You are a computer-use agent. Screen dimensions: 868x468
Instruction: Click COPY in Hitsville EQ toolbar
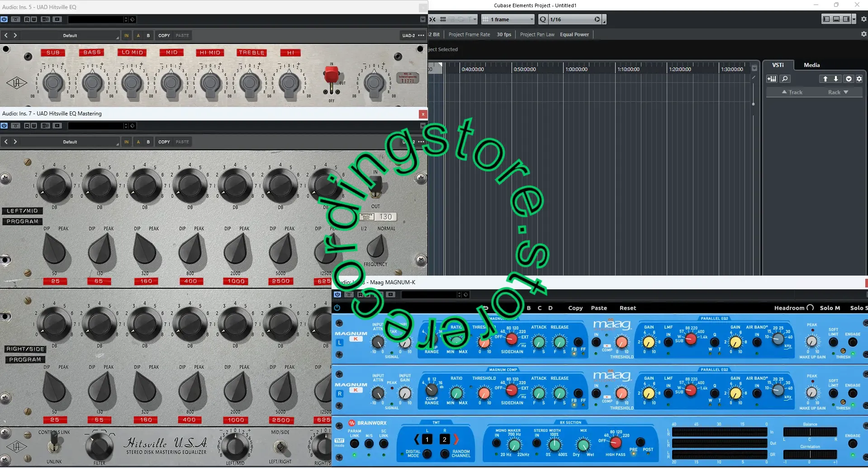[164, 35]
